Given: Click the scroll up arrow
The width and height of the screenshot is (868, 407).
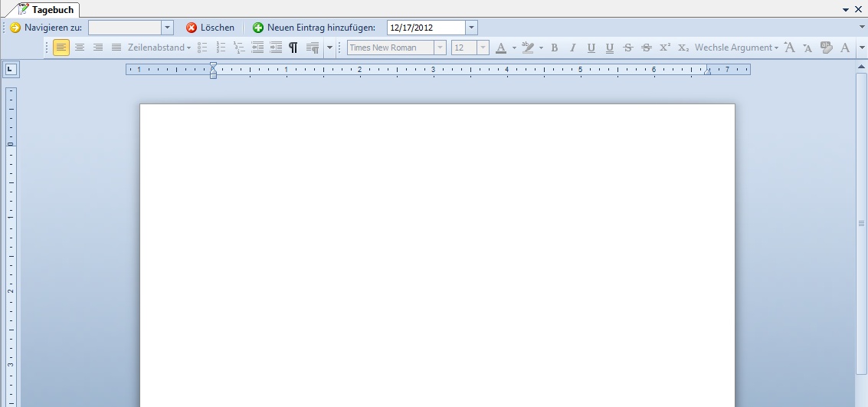Looking at the screenshot, I should click(861, 67).
